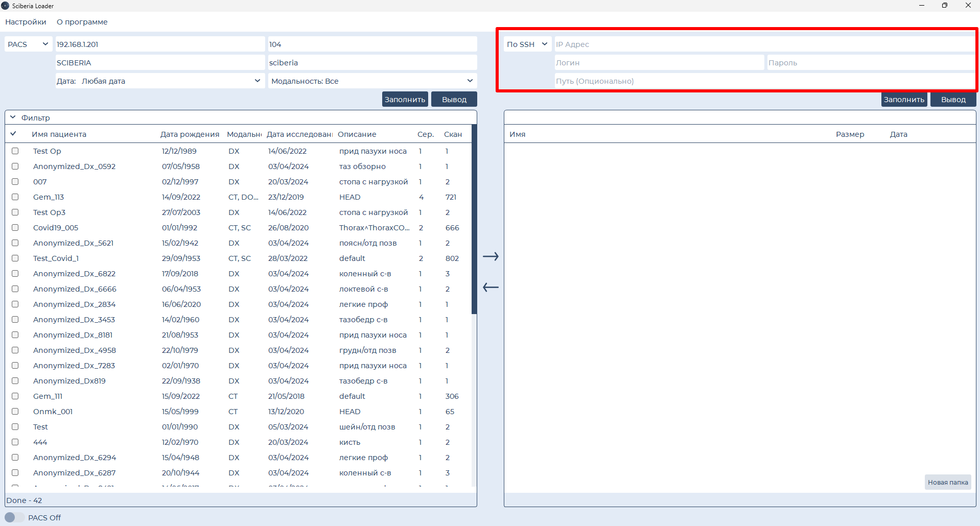Click the right Заполнить button
This screenshot has width=980, height=526.
pyautogui.click(x=904, y=99)
